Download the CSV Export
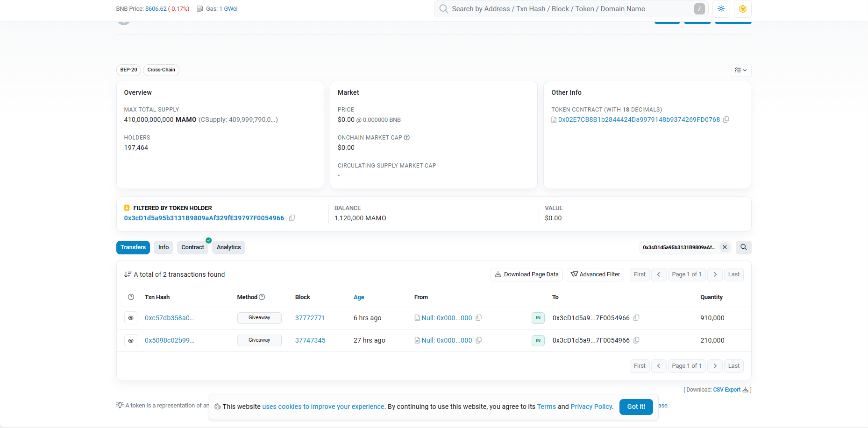The height and width of the screenshot is (428, 868). (731, 390)
